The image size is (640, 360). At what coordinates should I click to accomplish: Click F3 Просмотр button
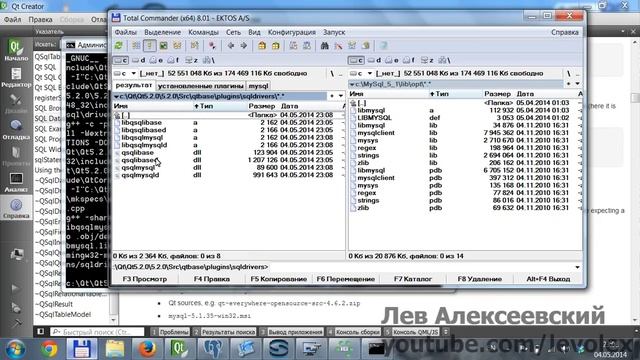point(144,279)
